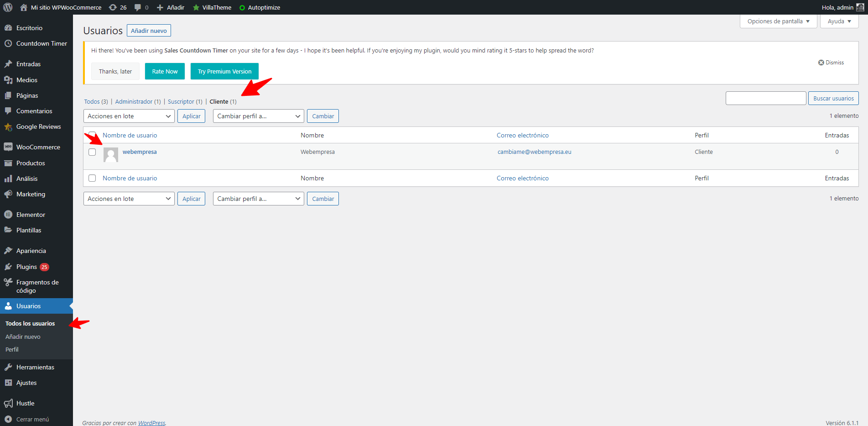Click the Buscar usuarios button
This screenshot has width=868, height=426.
pyautogui.click(x=833, y=98)
